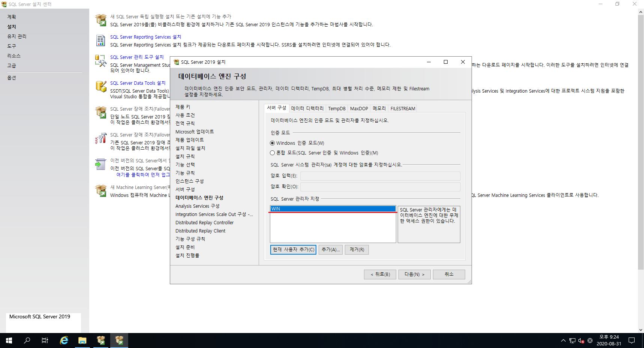Click 제품 키 step in setup sidebar
644x348 pixels.
183,107
